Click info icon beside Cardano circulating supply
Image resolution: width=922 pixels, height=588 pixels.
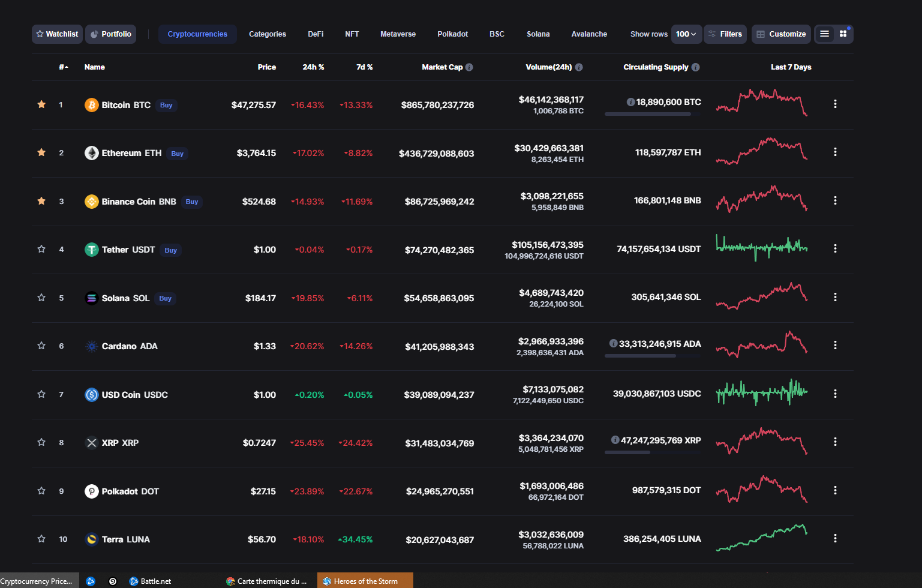[x=613, y=343]
